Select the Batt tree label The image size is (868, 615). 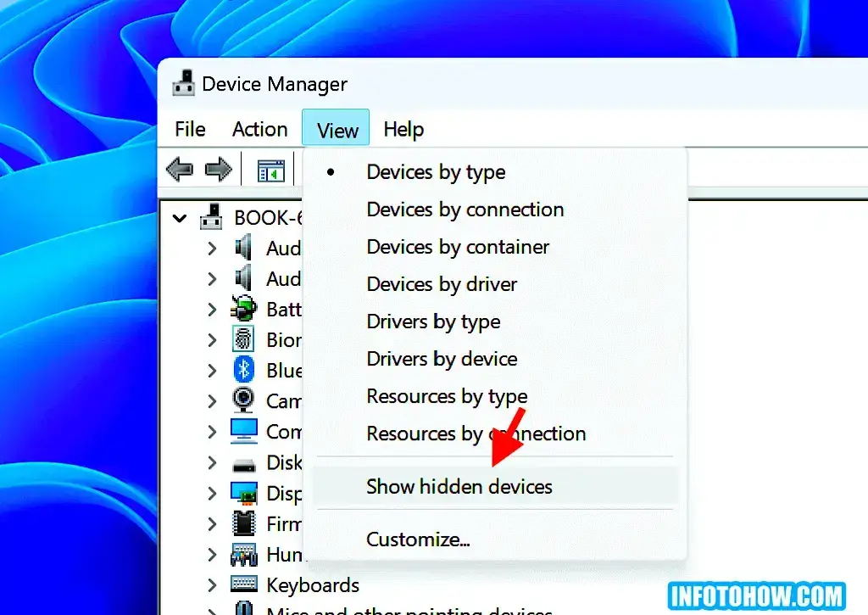284,309
